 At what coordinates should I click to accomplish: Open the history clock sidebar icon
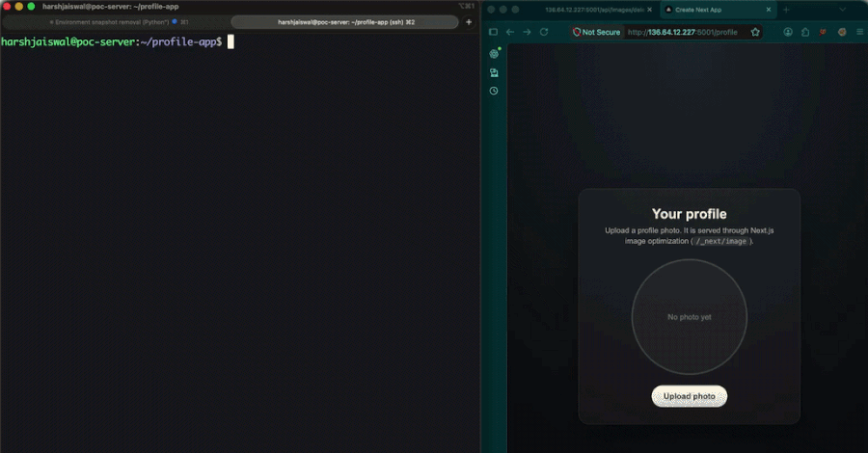click(494, 91)
